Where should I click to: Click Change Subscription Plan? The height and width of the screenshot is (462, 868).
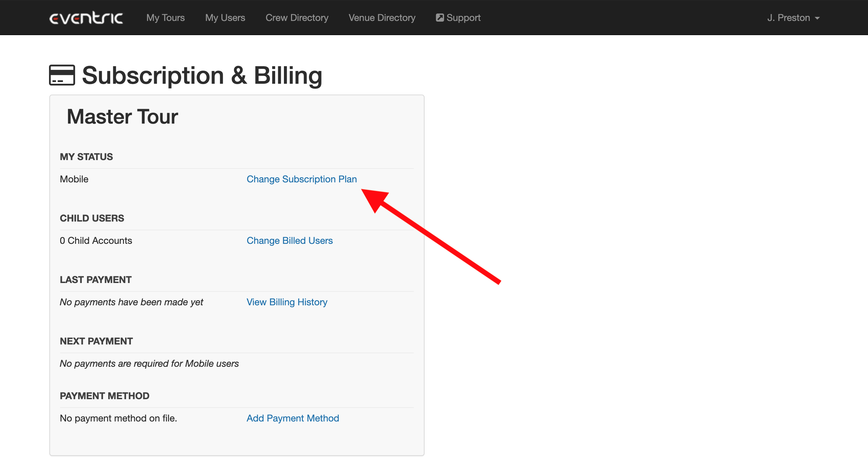coord(302,179)
